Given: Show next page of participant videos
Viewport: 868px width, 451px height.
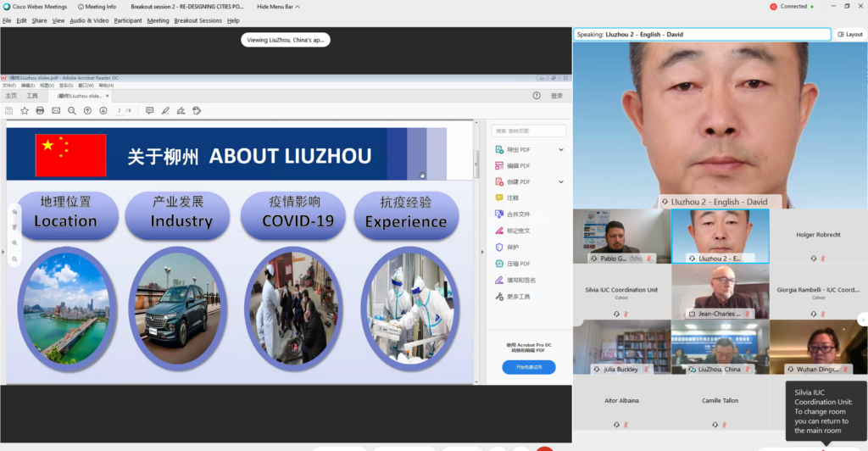Looking at the screenshot, I should click(x=862, y=320).
